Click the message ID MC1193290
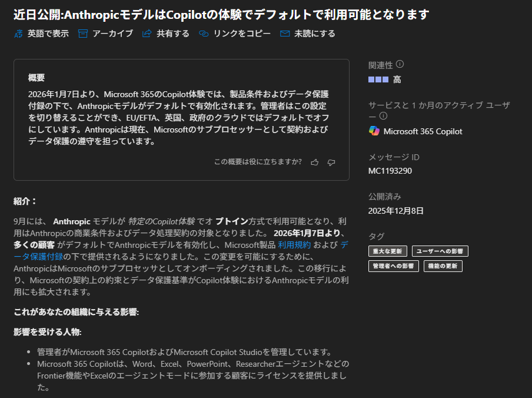The image size is (532, 398). tap(390, 171)
